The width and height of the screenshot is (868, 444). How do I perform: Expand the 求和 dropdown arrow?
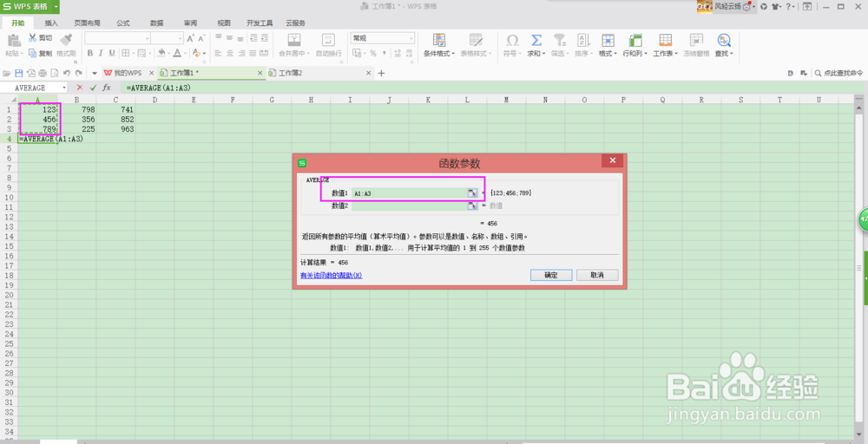pyautogui.click(x=544, y=54)
